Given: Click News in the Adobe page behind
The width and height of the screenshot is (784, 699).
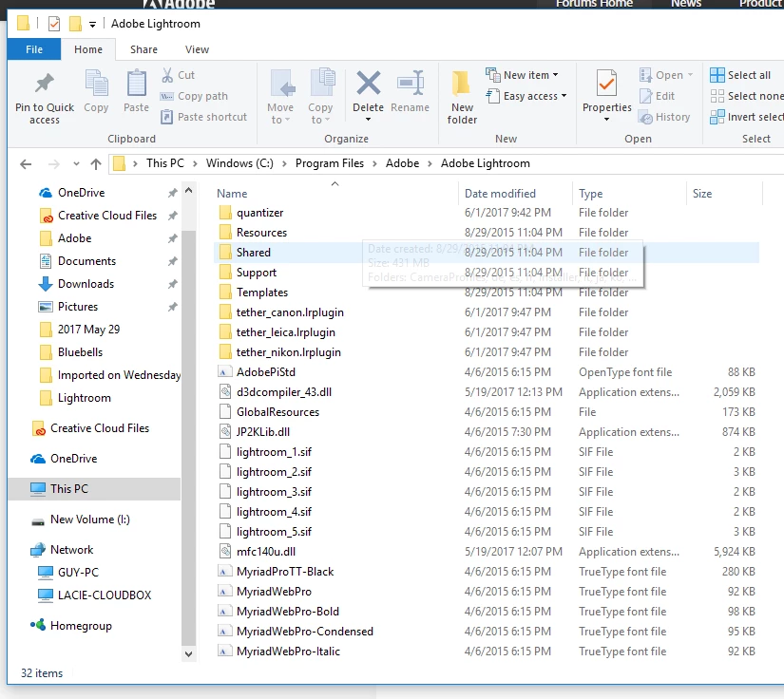Looking at the screenshot, I should (685, 4).
